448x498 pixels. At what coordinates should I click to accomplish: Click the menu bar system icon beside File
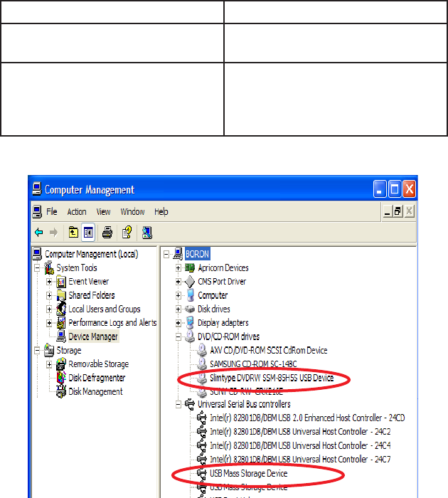click(x=37, y=211)
